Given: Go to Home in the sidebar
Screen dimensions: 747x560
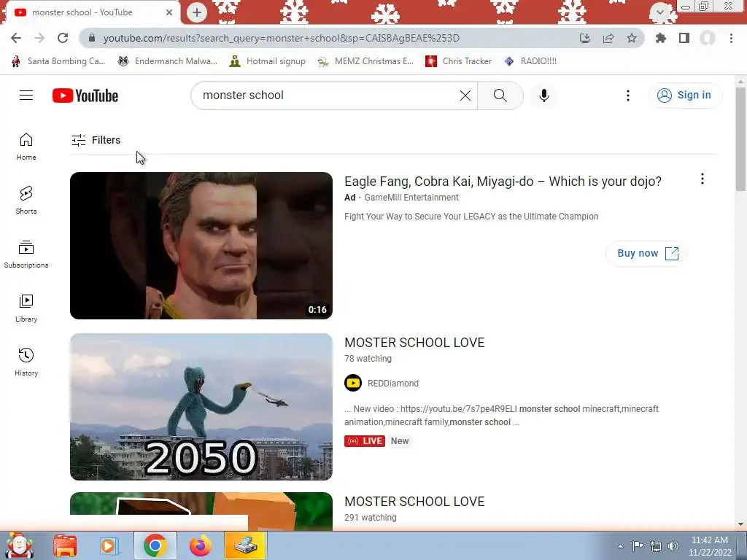Looking at the screenshot, I should click(26, 146).
